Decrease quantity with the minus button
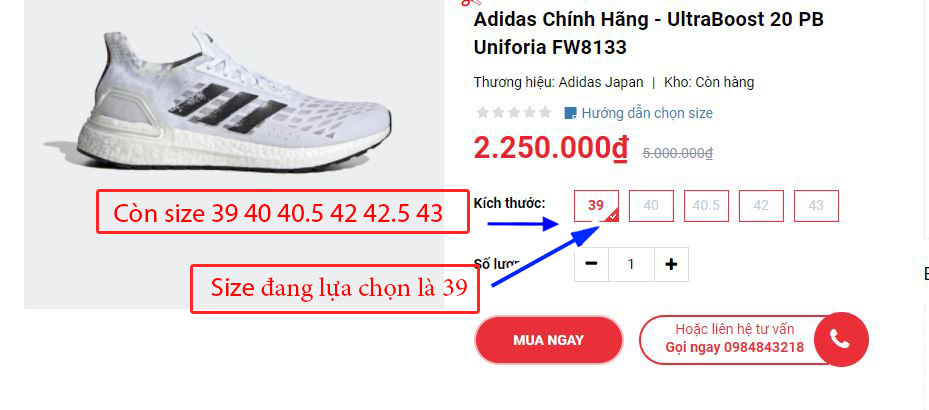The height and width of the screenshot is (410, 929). (x=591, y=264)
